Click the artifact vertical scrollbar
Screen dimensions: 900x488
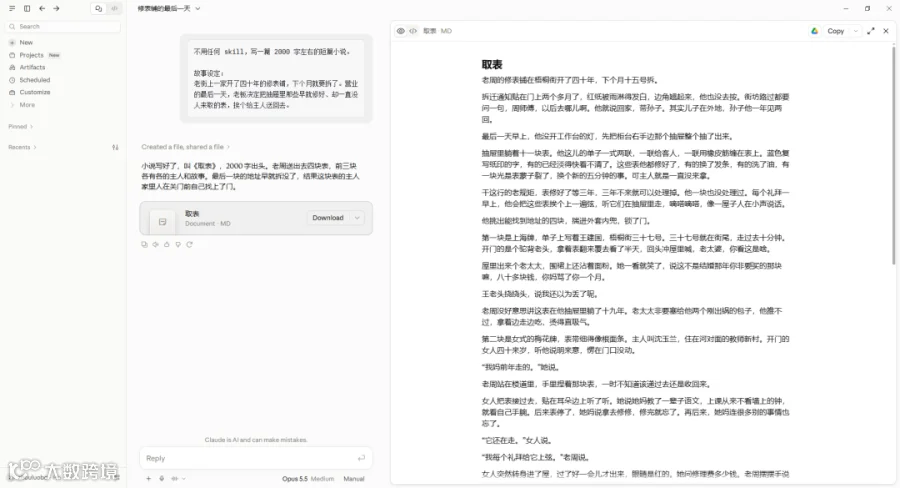(893, 155)
